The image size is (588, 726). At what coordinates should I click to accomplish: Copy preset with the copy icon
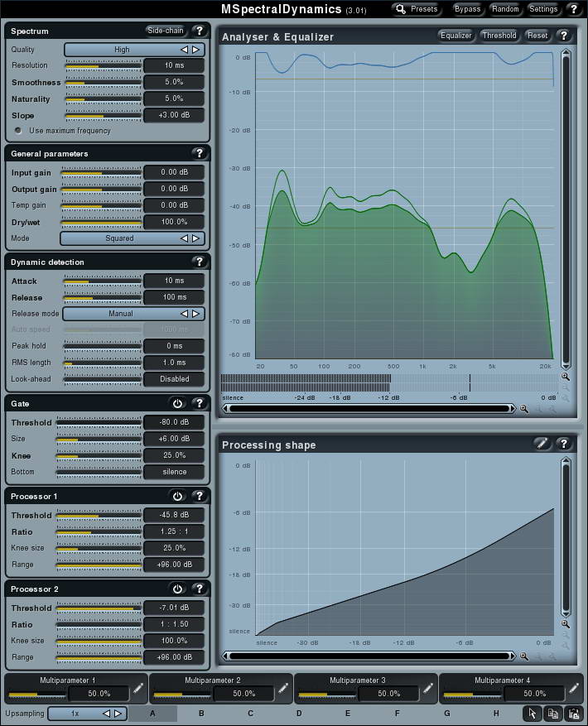pyautogui.click(x=552, y=714)
